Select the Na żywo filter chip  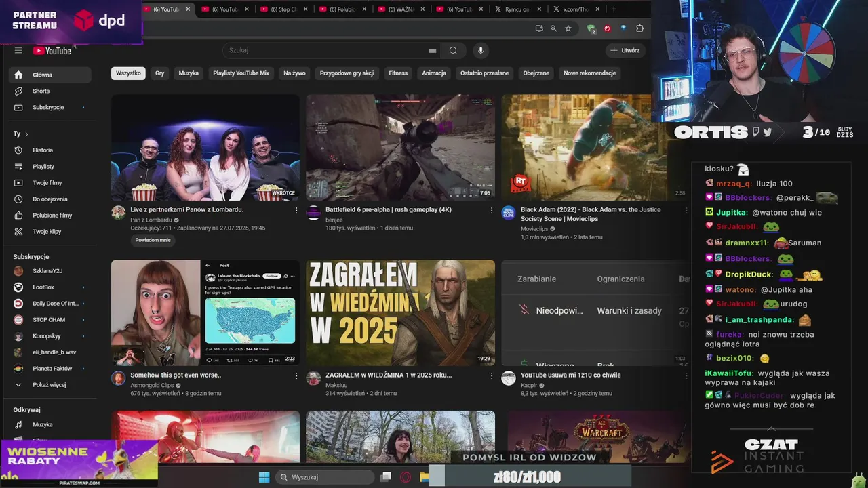[294, 73]
